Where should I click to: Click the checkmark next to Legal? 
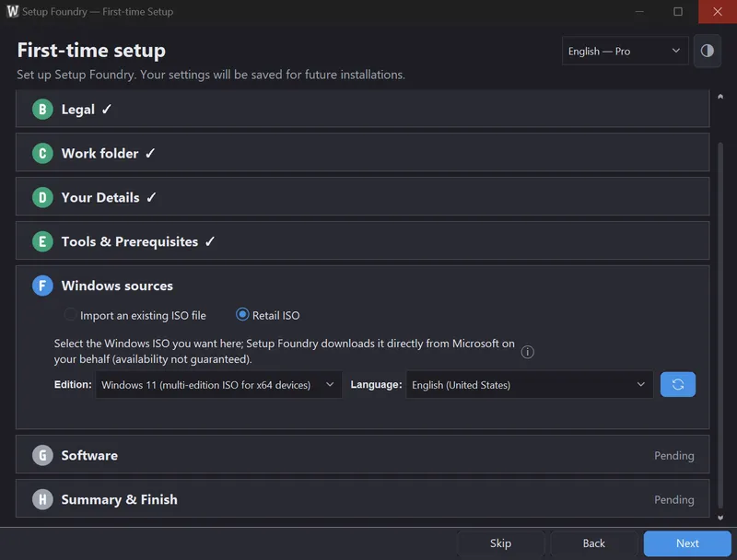pyautogui.click(x=107, y=109)
